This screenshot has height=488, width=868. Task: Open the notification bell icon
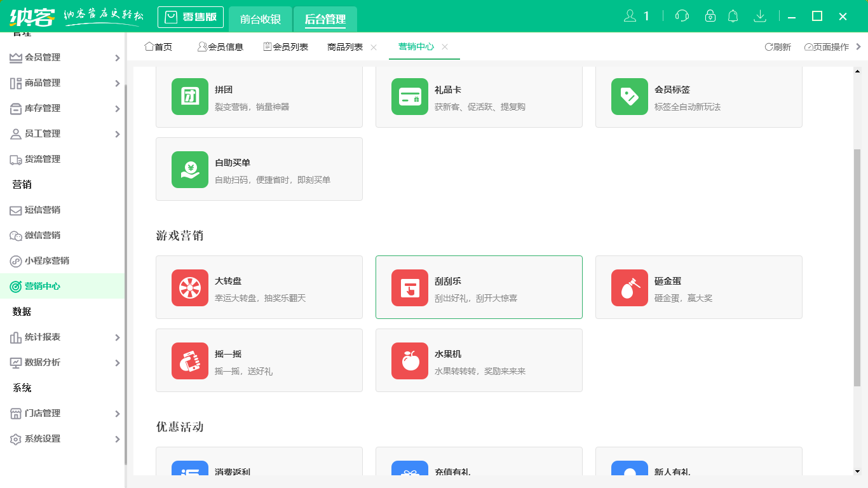[x=733, y=16]
